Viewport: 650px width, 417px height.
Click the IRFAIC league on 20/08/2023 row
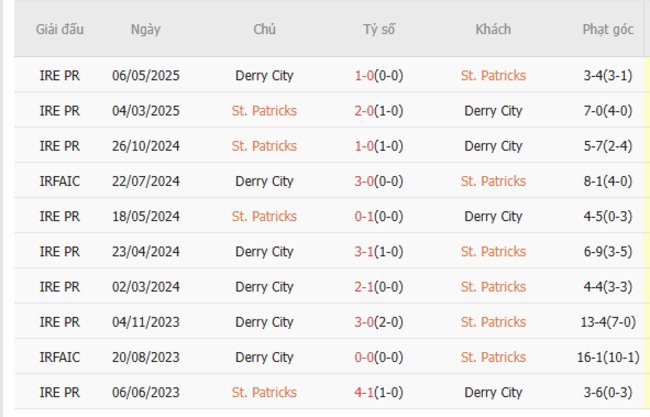[x=60, y=357]
